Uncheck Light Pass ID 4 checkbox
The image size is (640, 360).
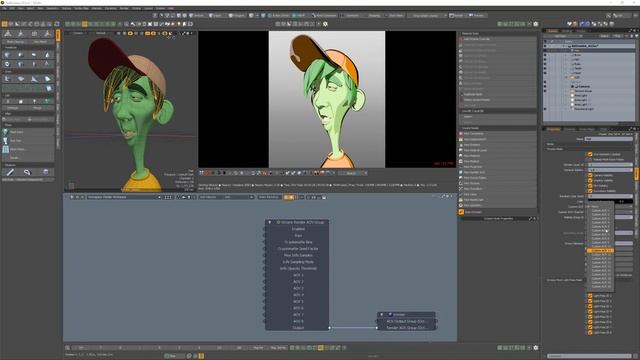click(x=590, y=311)
